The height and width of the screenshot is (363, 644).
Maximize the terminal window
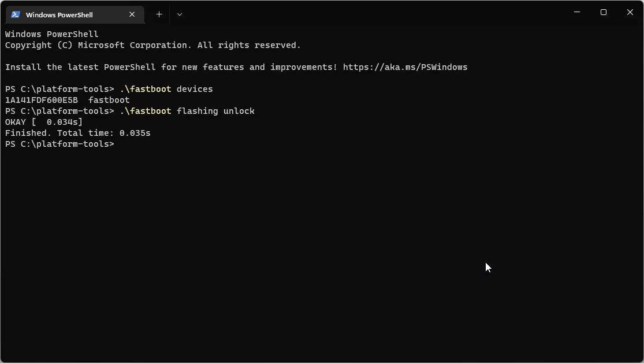click(603, 12)
